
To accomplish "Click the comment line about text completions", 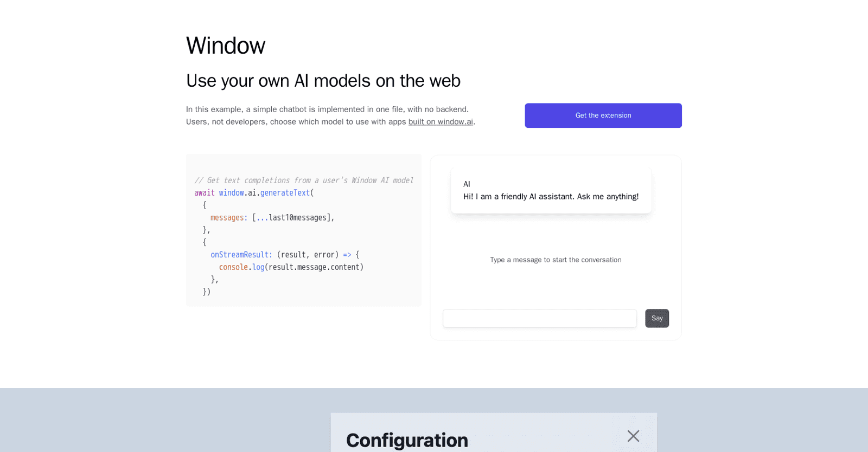I will click(x=304, y=180).
